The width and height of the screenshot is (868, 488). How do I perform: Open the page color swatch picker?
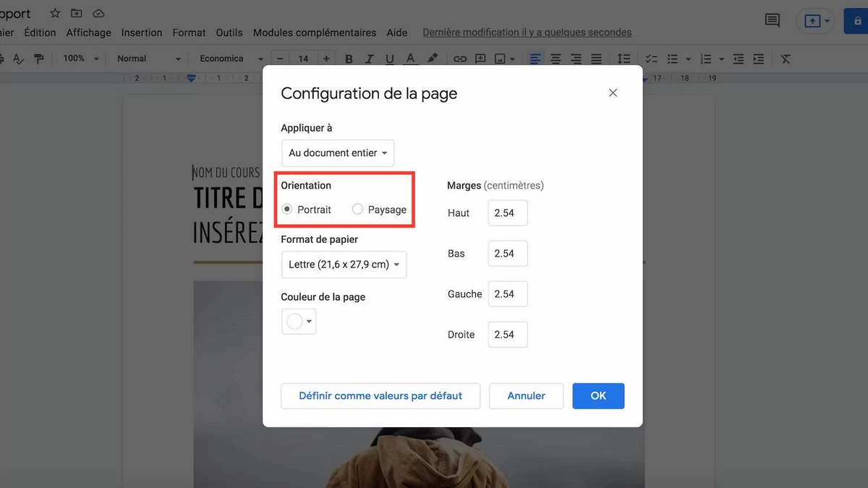(x=299, y=322)
